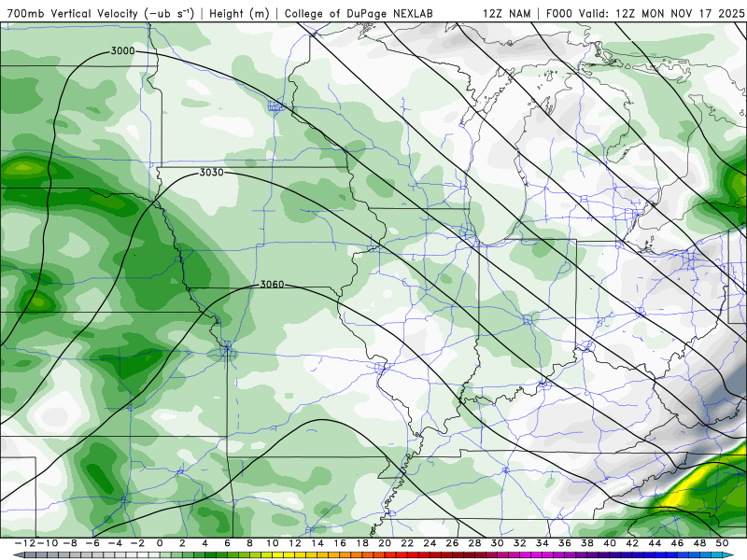Viewport: 747px width, 560px height.
Task: Click the 18 value on the color scale
Action: 362,543
